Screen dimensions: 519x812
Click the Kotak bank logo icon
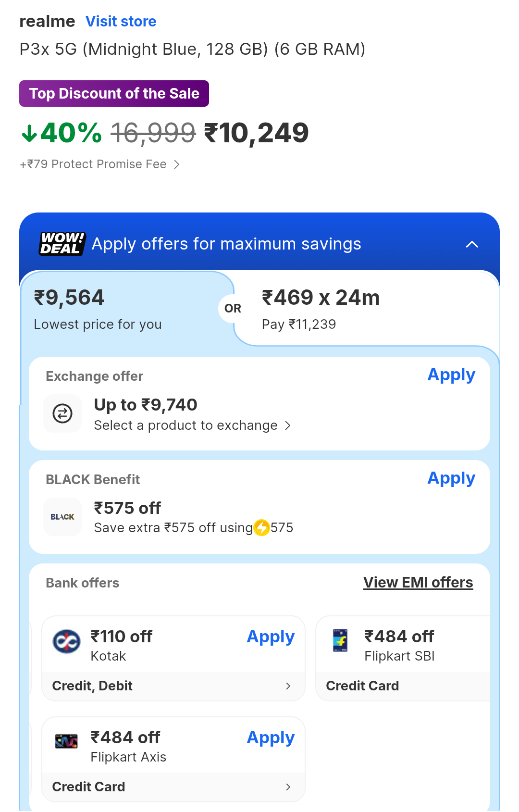(x=66, y=641)
